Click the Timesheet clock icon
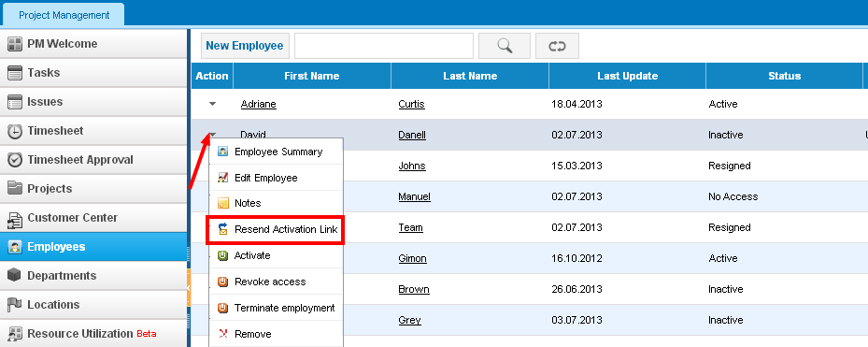This screenshot has width=868, height=347. (x=15, y=131)
